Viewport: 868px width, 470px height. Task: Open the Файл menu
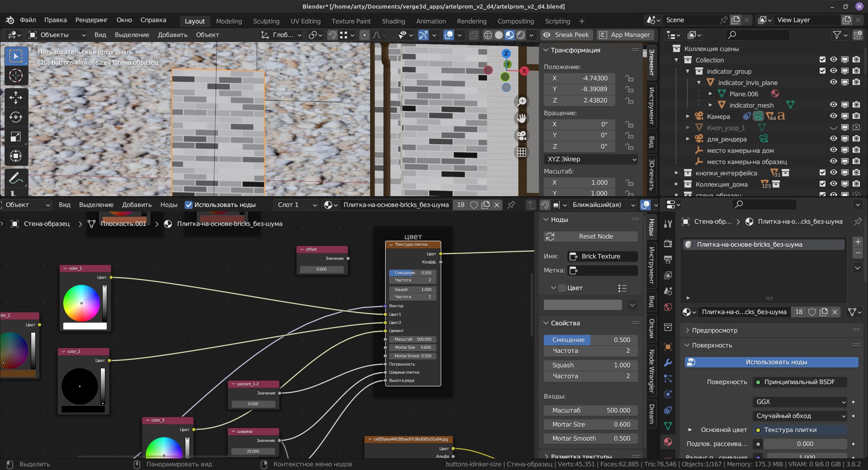click(28, 20)
